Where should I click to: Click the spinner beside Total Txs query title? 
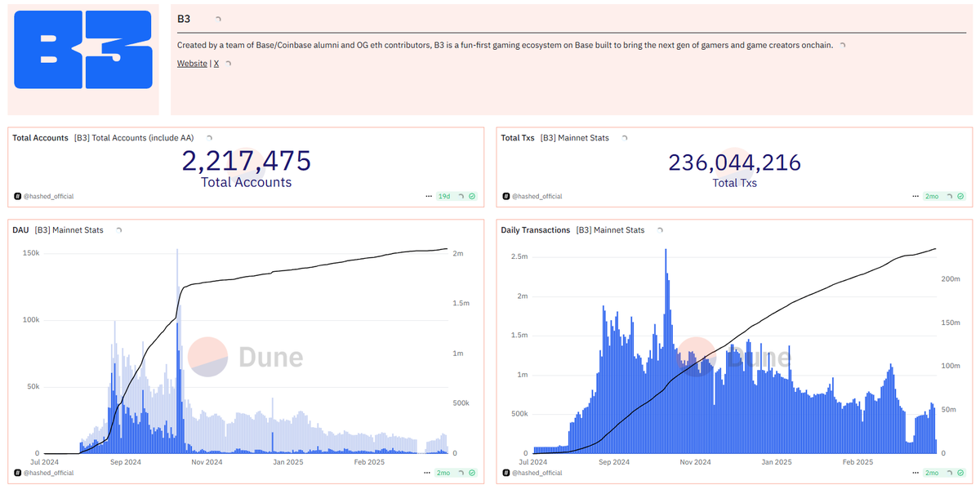(625, 138)
